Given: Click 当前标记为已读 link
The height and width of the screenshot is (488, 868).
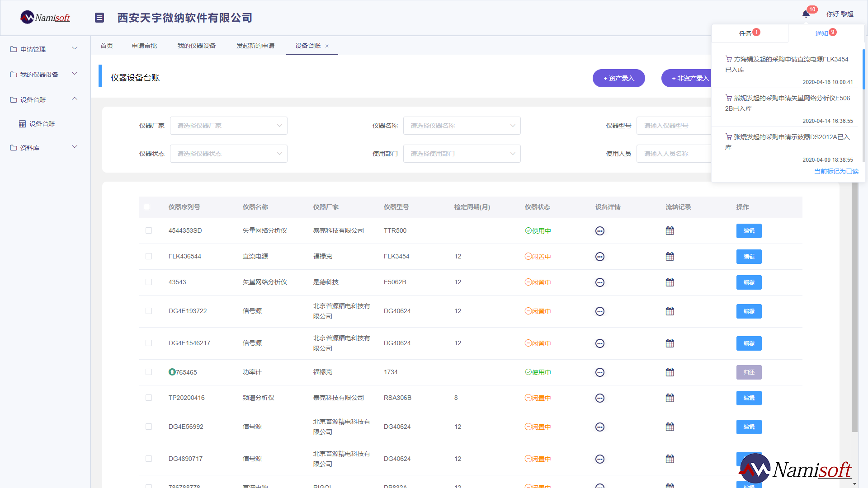Looking at the screenshot, I should pos(836,171).
